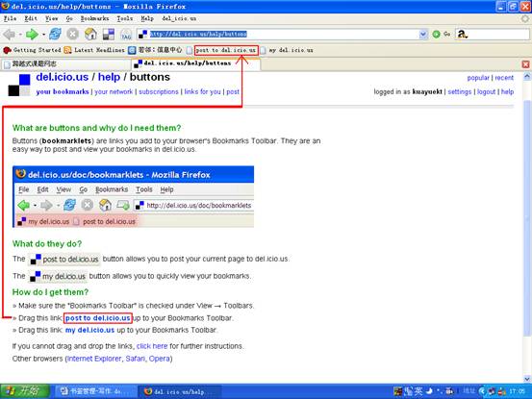Open the Edit menu
532x399 pixels.
click(x=31, y=18)
